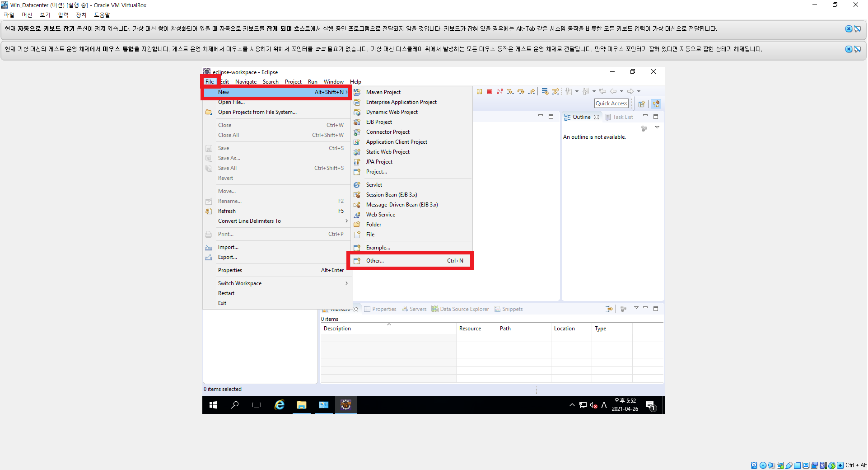The width and height of the screenshot is (868, 470).
Task: Click the Drop to Frame toolbar icon
Action: pos(545,92)
